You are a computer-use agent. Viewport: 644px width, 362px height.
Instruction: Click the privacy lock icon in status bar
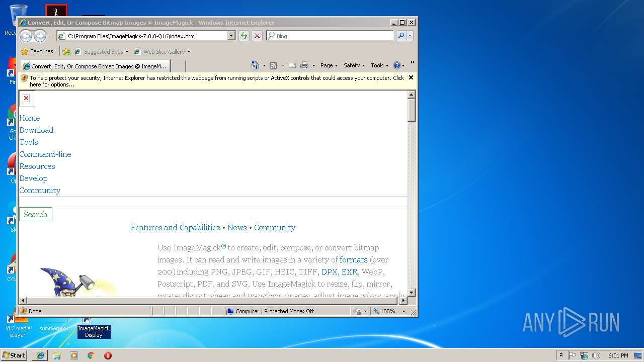point(357,311)
